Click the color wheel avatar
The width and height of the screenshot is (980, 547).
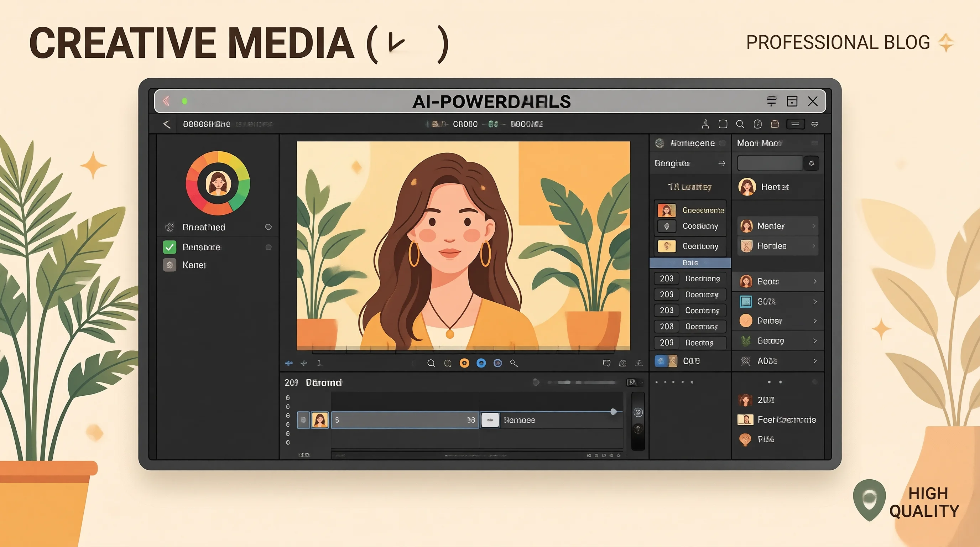pos(218,183)
